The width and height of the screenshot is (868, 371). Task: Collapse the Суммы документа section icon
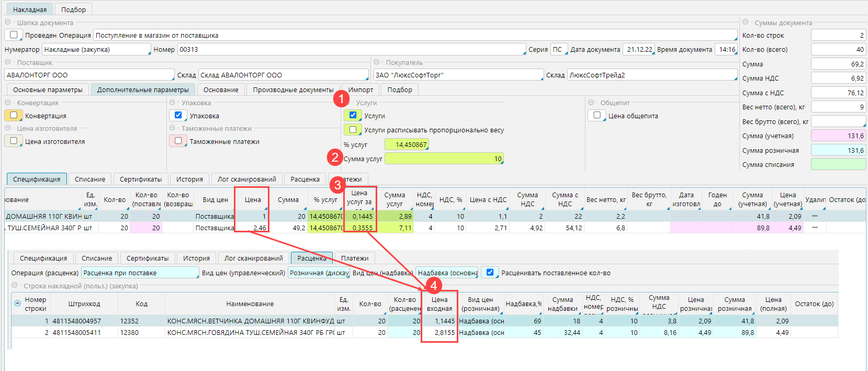(746, 22)
